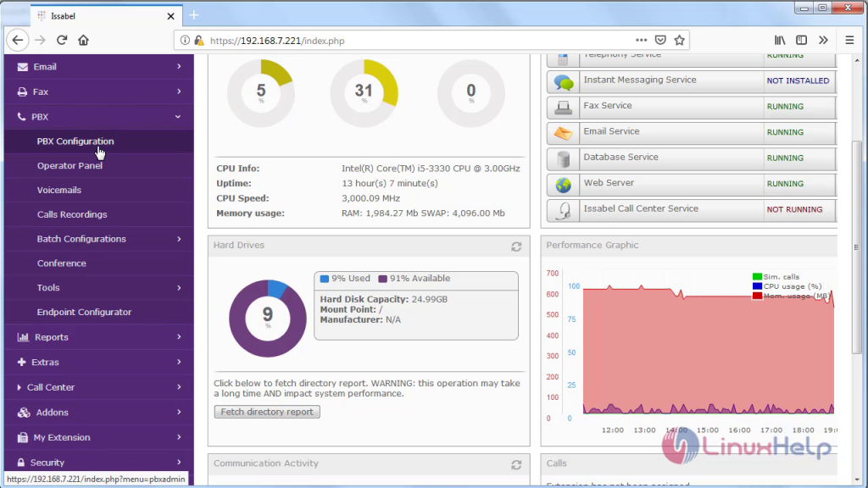
Task: Click the Fax printer sidebar icon
Action: [x=22, y=91]
